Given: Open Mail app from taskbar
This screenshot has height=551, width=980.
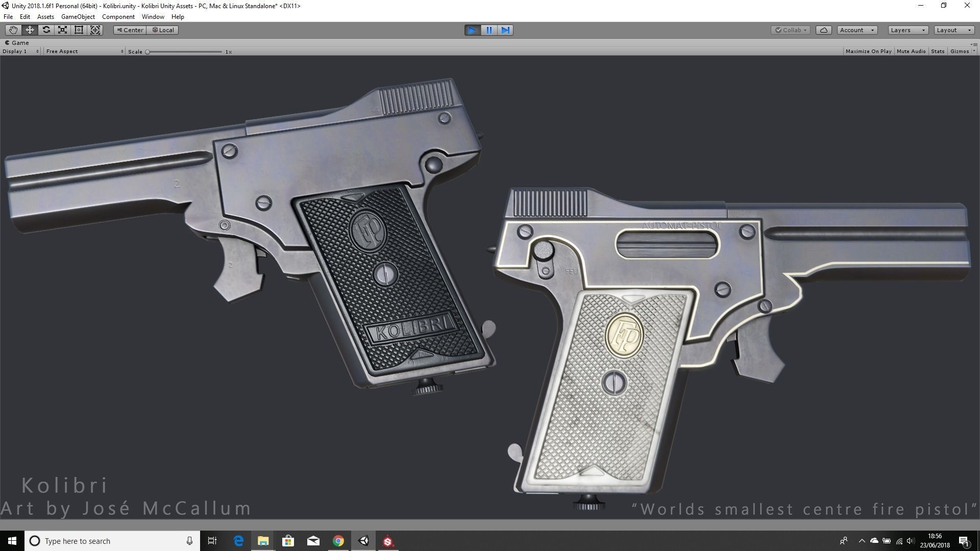Looking at the screenshot, I should click(x=313, y=541).
